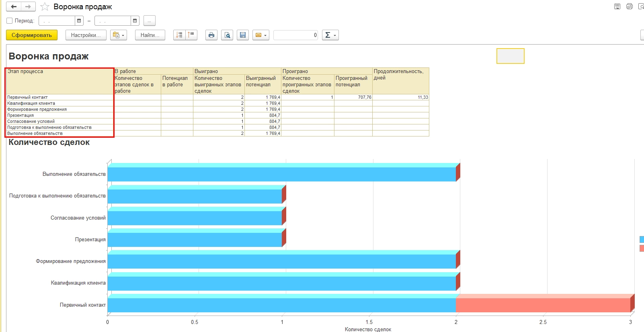Open the report variants dropdown
Viewport: 644px width, 332px height.
(119, 35)
